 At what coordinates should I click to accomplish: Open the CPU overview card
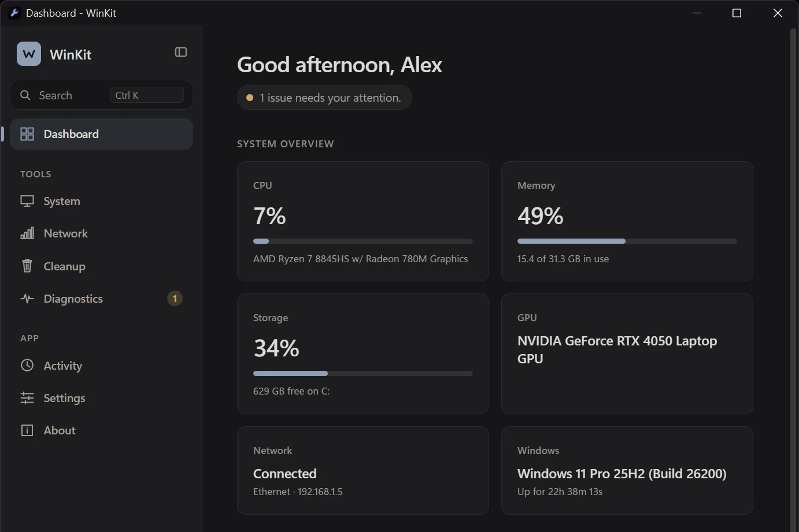(363, 221)
